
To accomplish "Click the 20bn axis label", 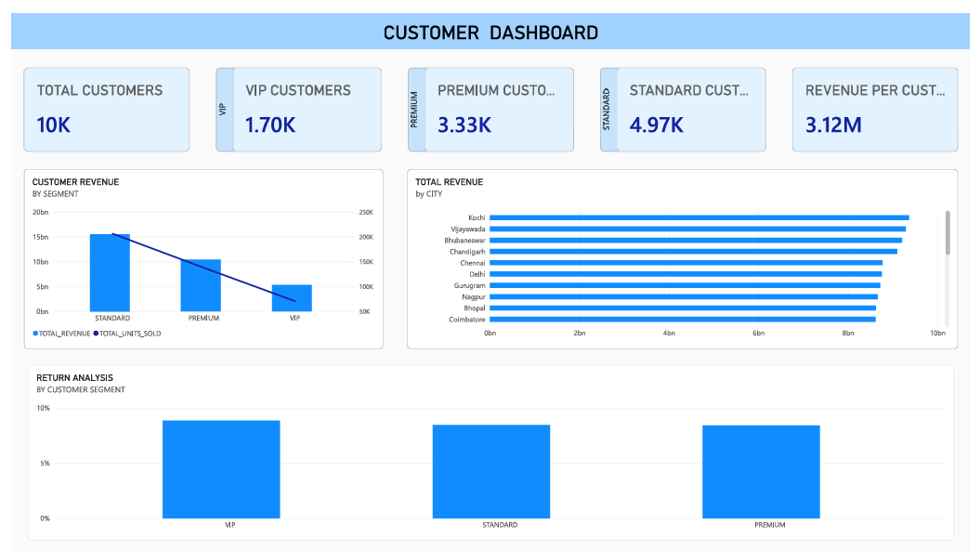I will tap(41, 212).
